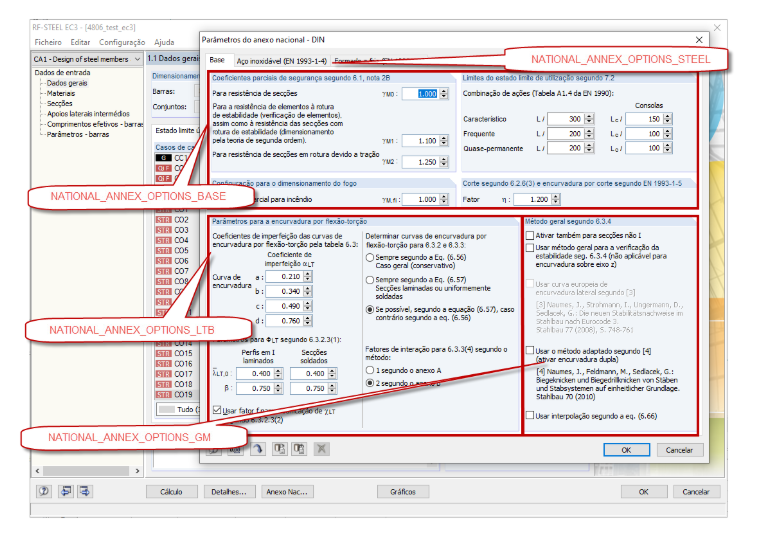The image size is (760, 542).
Task: Click the spinner for curve a value 0.210
Action: 308,276
